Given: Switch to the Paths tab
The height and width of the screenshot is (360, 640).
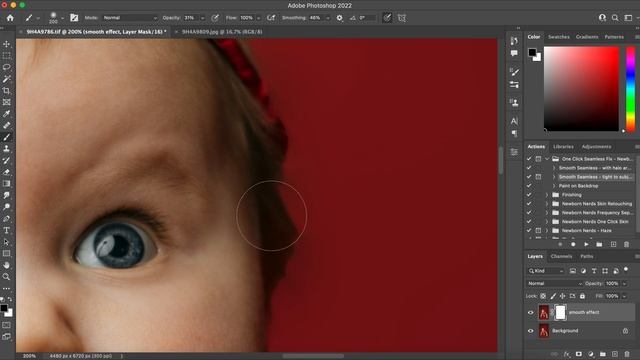Looking at the screenshot, I should click(x=587, y=256).
